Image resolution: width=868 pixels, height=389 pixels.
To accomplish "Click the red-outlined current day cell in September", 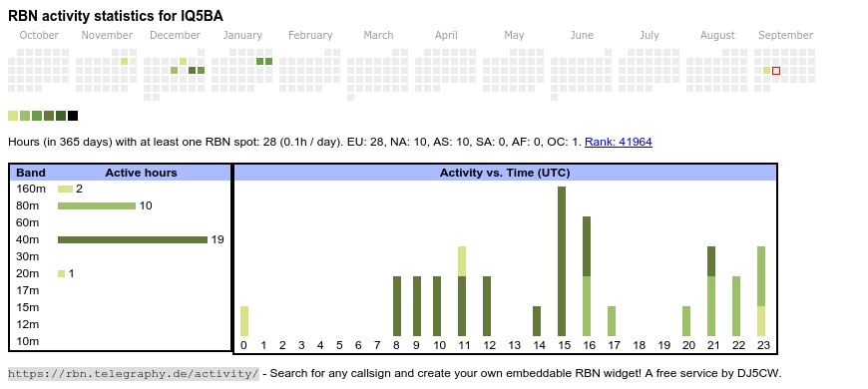I will (x=776, y=71).
